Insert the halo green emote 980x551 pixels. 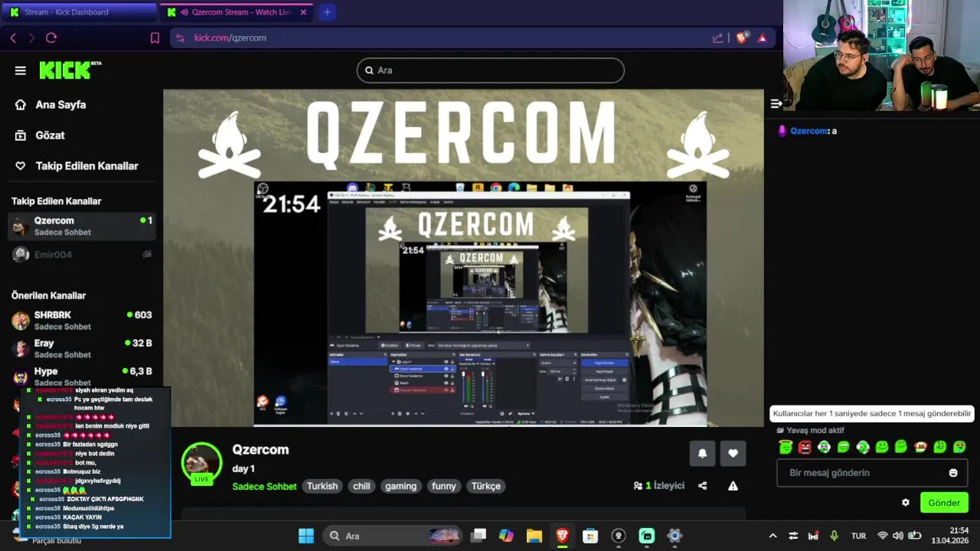tap(786, 447)
